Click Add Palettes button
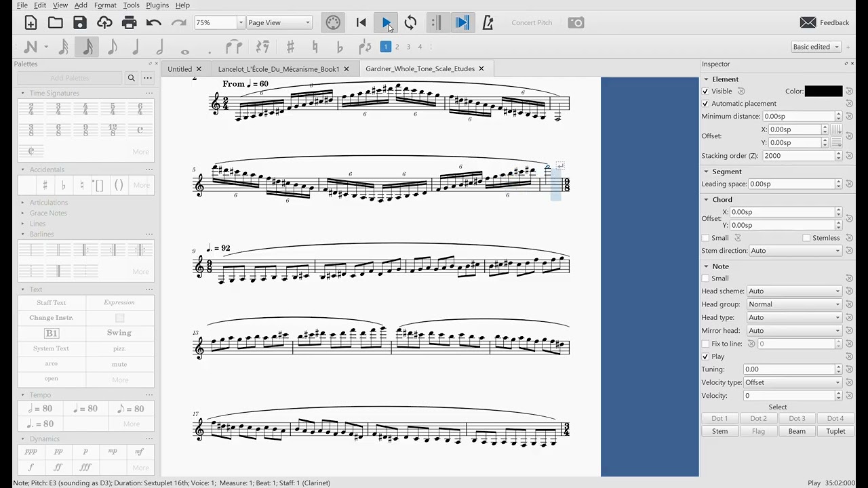868x488 pixels. (69, 78)
